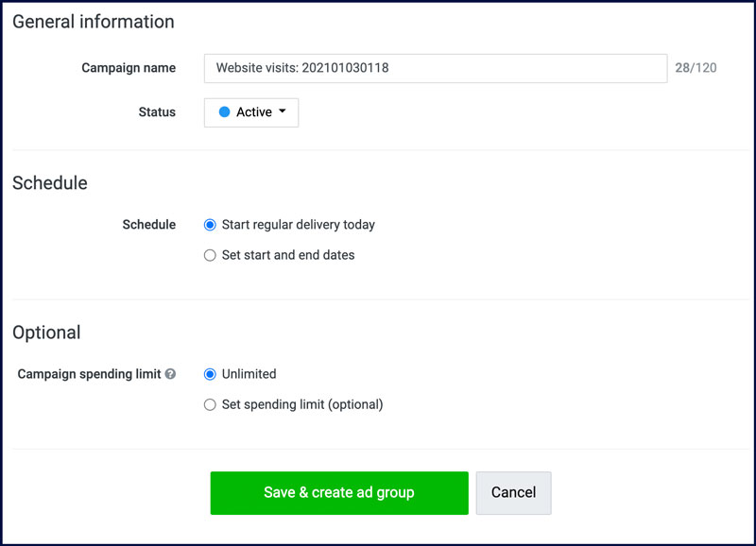756x546 pixels.
Task: Click the large Schedule section heading
Action: 50,183
